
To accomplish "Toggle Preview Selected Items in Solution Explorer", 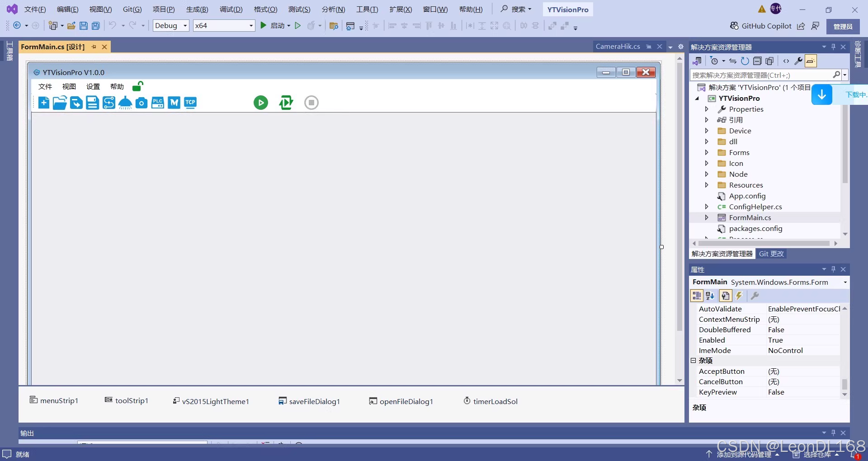I will pos(811,61).
